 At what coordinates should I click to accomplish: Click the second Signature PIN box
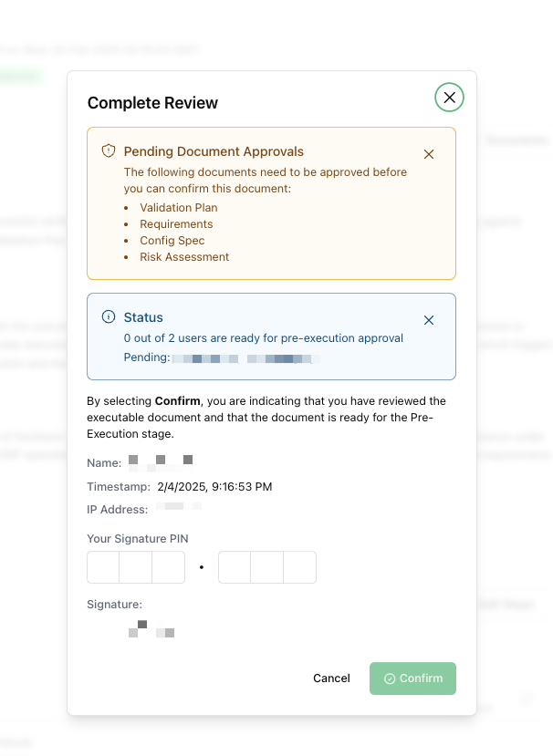(x=135, y=567)
